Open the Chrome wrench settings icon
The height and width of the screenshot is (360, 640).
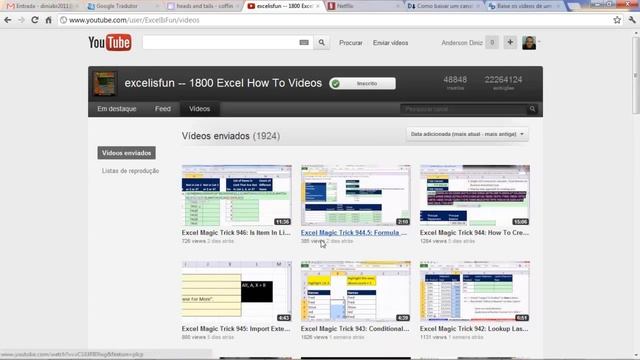632,20
